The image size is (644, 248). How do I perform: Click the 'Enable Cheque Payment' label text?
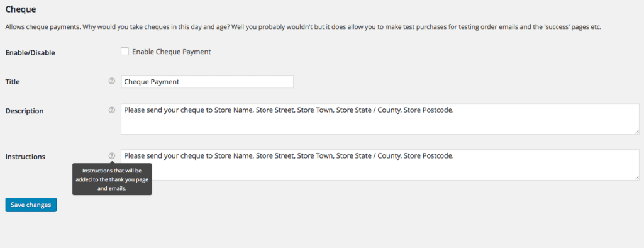pos(171,52)
